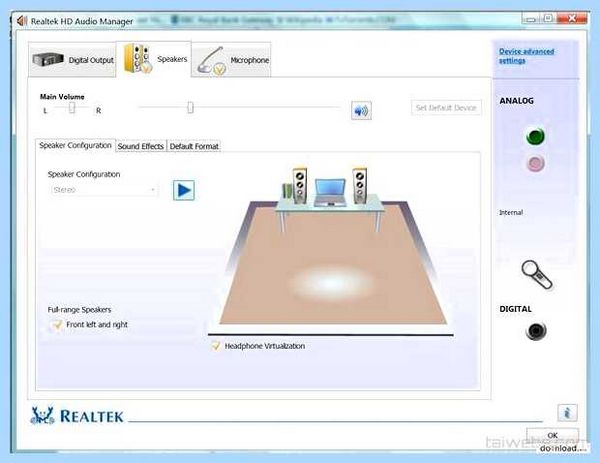Click the Digital Output device icon
The image size is (600, 463).
pyautogui.click(x=48, y=59)
